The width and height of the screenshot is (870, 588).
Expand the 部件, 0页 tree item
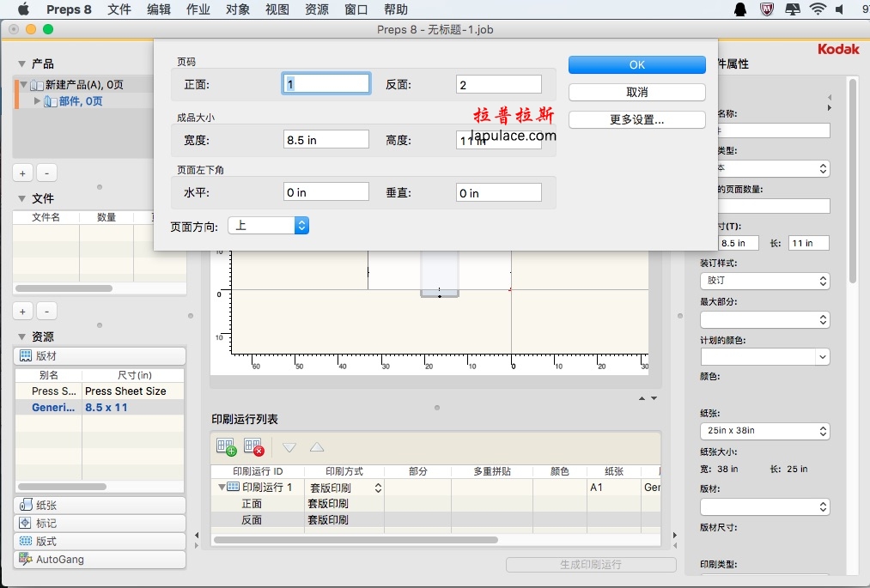[x=37, y=101]
